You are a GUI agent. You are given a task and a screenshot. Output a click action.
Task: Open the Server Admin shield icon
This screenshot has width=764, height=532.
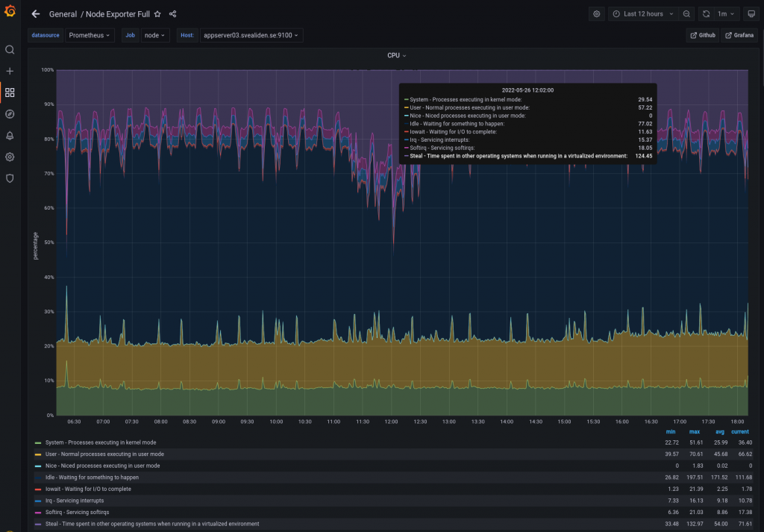click(10, 178)
